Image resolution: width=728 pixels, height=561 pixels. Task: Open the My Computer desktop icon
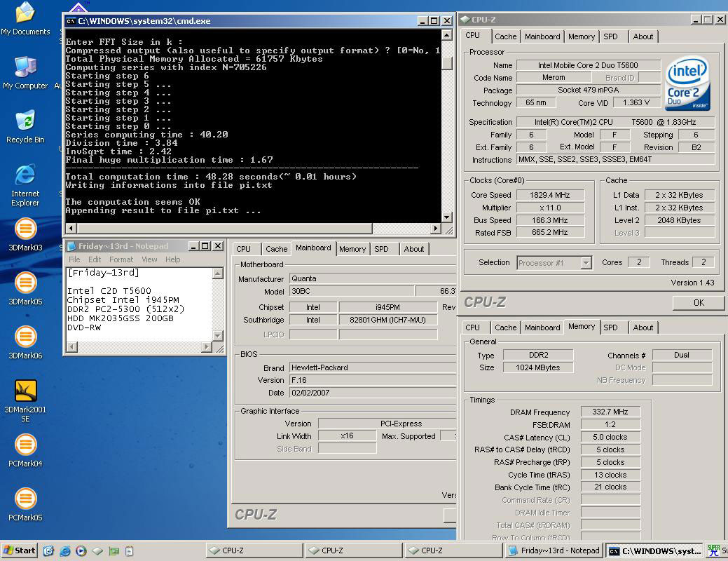click(x=25, y=72)
